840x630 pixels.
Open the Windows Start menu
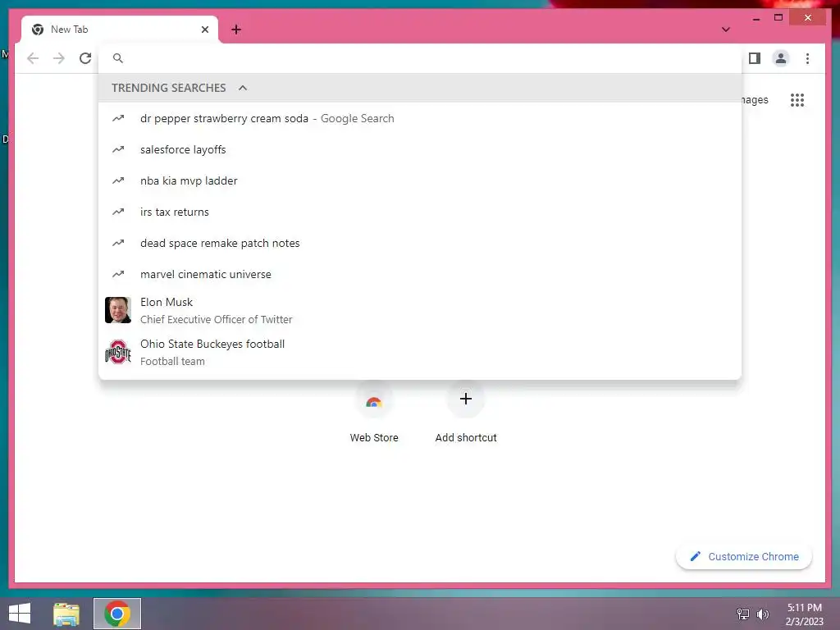[x=20, y=614]
